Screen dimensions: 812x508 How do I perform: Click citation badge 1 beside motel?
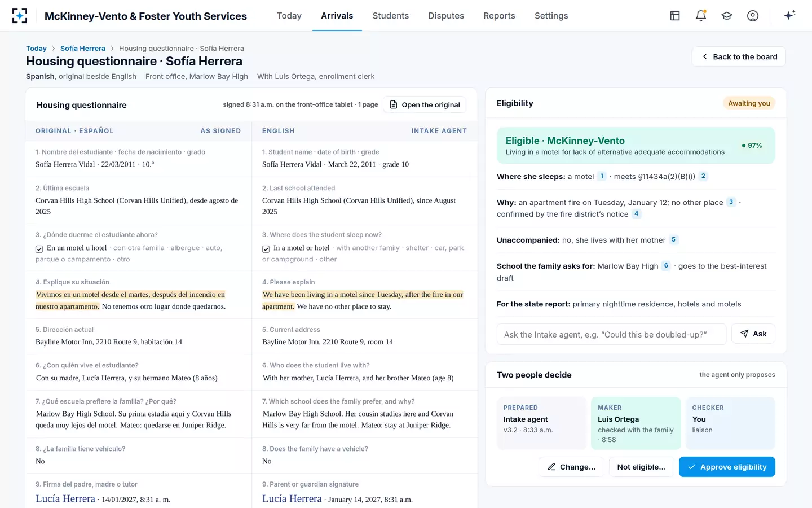click(602, 176)
